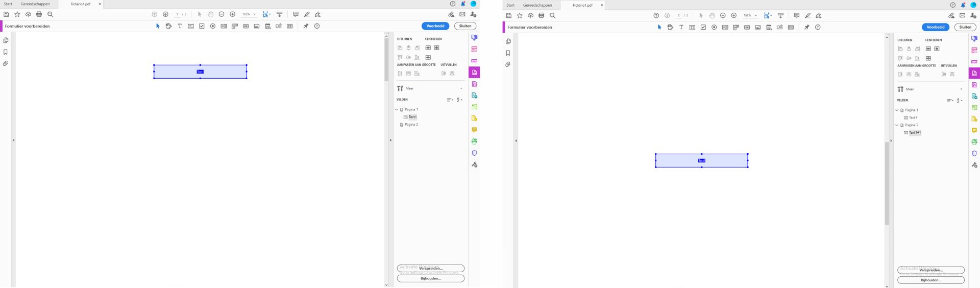Expand Meer options in left window
980x288 pixels.
(x=430, y=88)
